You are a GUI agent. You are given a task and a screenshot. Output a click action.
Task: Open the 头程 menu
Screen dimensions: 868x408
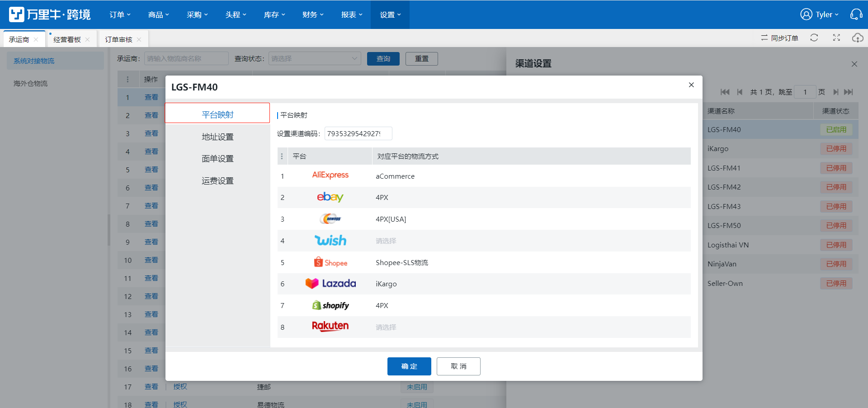(236, 14)
